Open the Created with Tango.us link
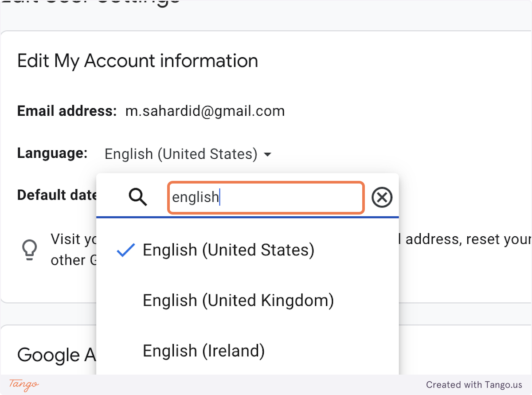This screenshot has height=395, width=532. (474, 385)
